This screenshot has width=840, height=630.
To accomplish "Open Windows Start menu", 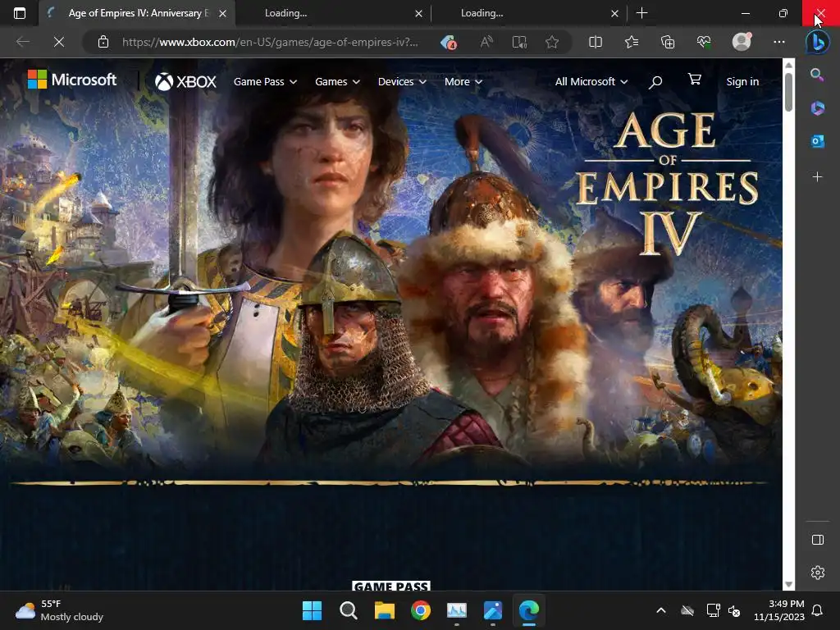I will (312, 610).
